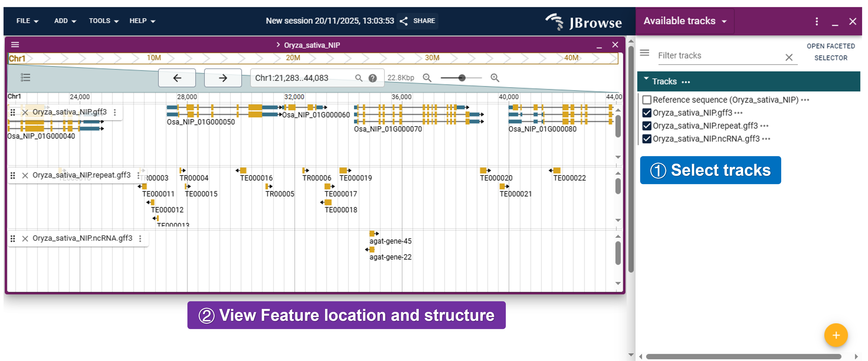The height and width of the screenshot is (361, 868).
Task: Open the FILE menu
Action: click(x=27, y=21)
